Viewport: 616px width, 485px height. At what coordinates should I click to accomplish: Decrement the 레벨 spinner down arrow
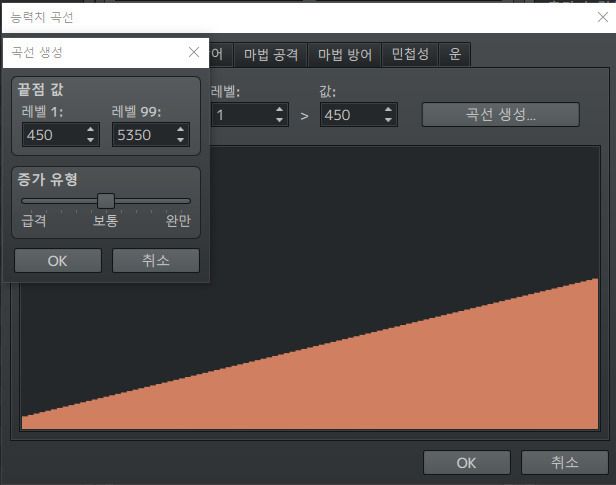pos(279,120)
